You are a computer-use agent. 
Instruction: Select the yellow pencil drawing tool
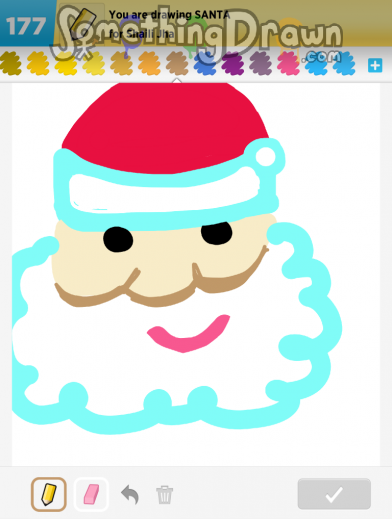tap(49, 494)
